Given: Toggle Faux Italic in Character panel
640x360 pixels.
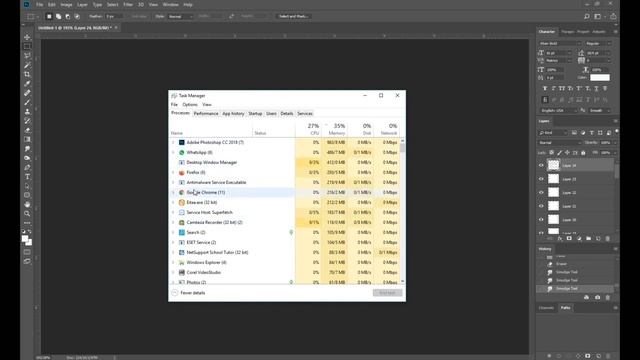Looking at the screenshot, I should [553, 89].
